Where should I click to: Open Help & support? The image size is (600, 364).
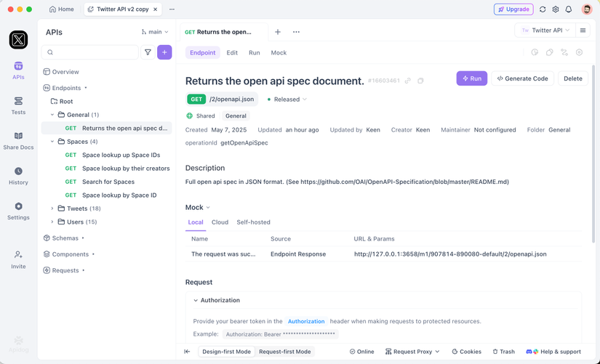click(553, 352)
